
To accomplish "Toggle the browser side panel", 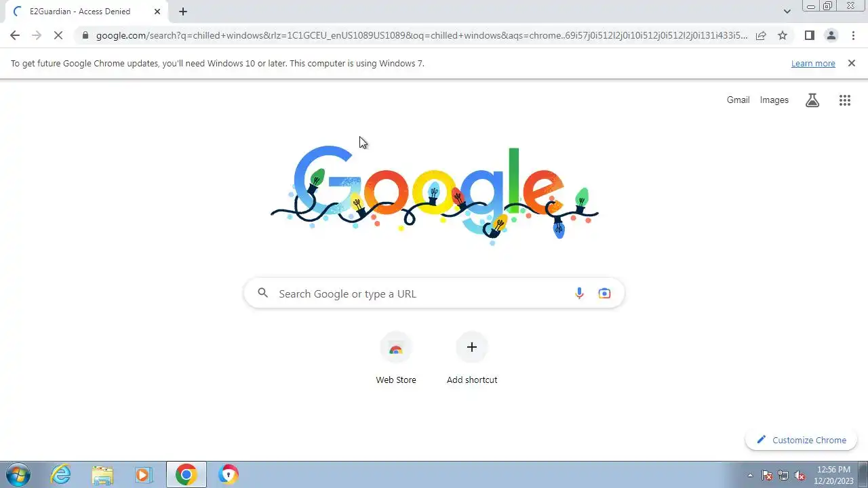I will click(x=809, y=35).
